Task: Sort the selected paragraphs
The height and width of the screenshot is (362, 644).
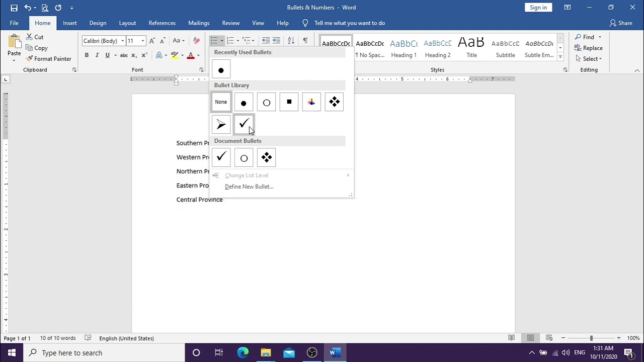Action: (x=291, y=41)
